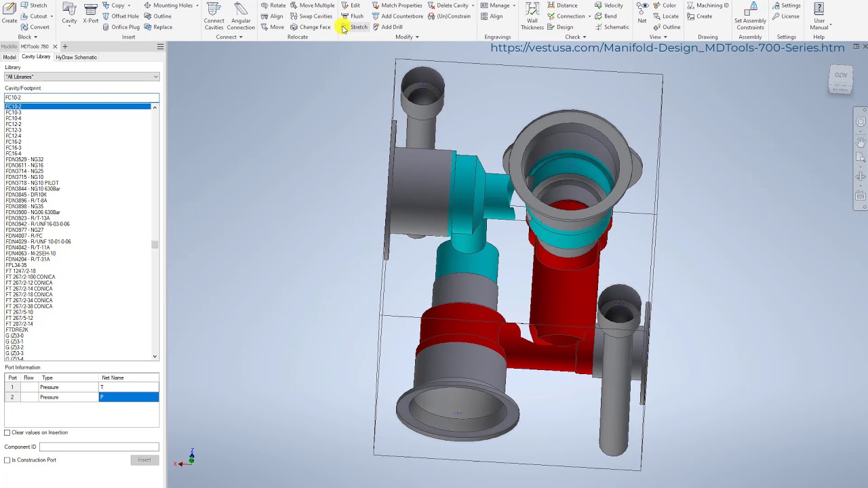
Task: Click the License settings tool
Action: (x=785, y=16)
